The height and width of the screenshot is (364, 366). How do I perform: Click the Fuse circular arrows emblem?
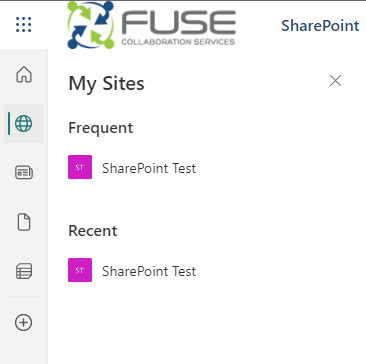click(x=91, y=25)
